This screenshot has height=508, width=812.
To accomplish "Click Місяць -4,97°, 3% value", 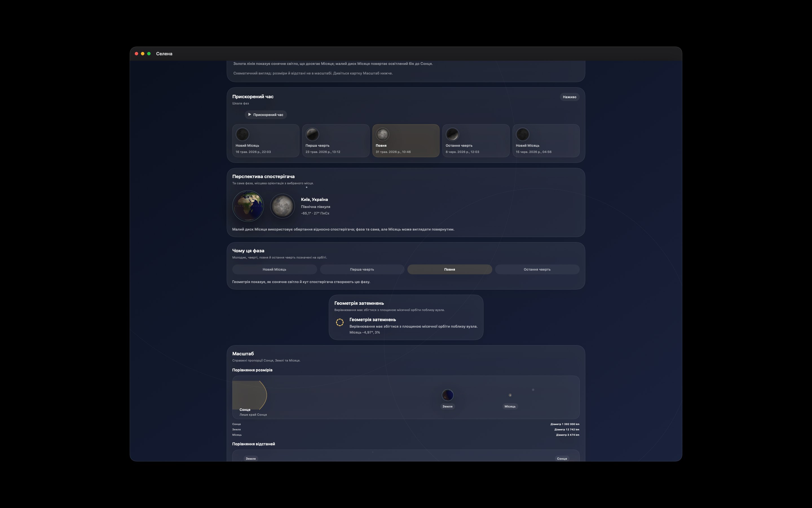I will (x=365, y=333).
